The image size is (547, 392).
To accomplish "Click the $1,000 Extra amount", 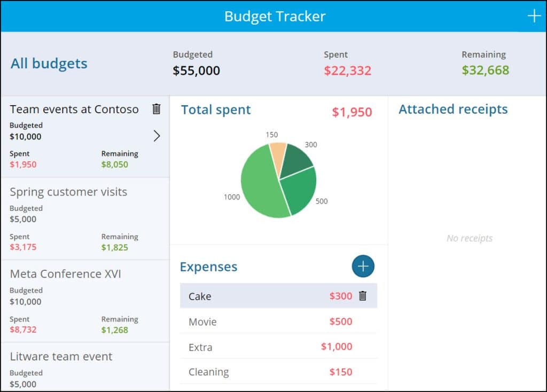I will (x=337, y=346).
